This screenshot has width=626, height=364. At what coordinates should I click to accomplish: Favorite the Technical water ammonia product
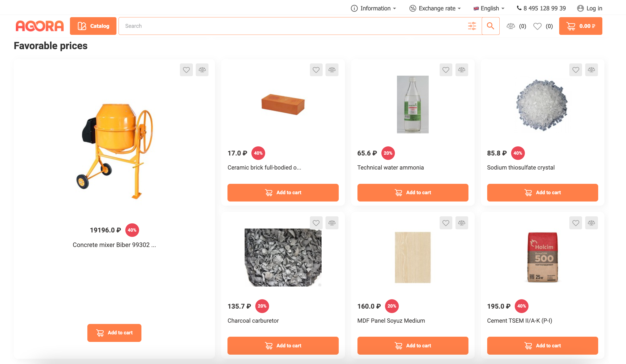click(x=446, y=70)
